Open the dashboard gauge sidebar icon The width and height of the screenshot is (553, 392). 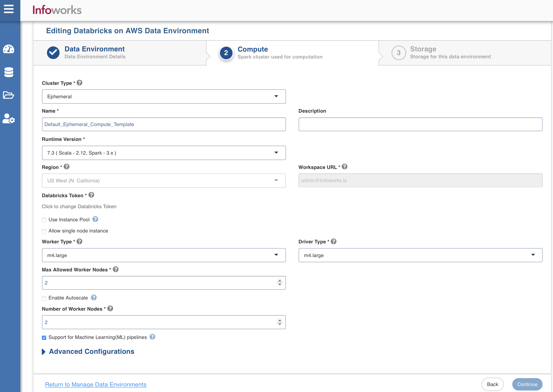click(x=9, y=49)
